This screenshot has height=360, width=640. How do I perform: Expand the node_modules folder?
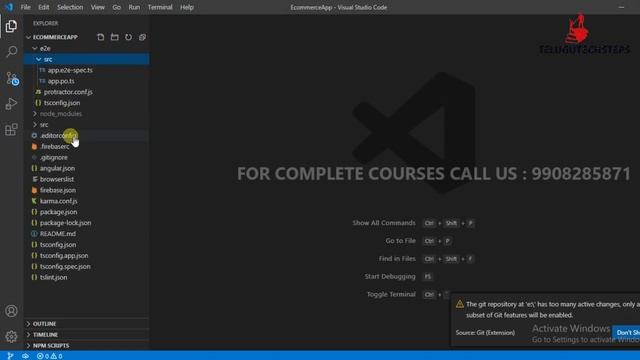tap(87, 113)
